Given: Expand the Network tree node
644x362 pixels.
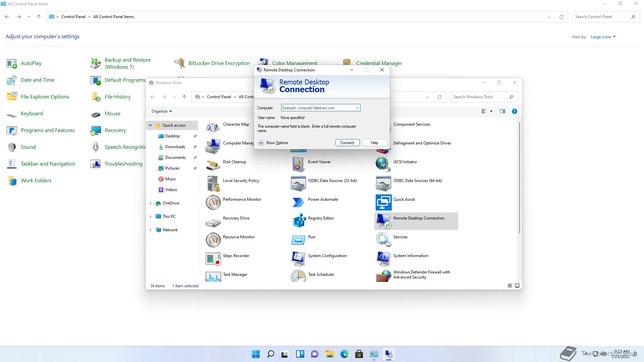Looking at the screenshot, I should pyautogui.click(x=151, y=230).
